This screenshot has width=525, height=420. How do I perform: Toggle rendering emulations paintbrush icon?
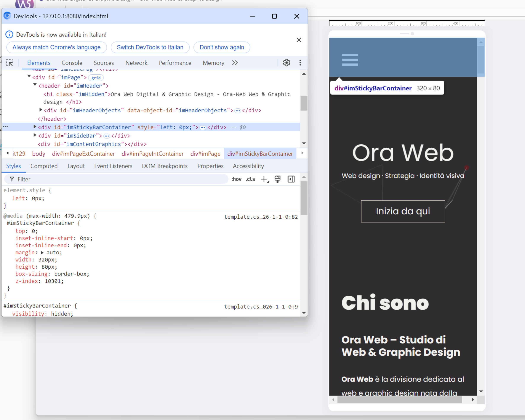tap(277, 179)
